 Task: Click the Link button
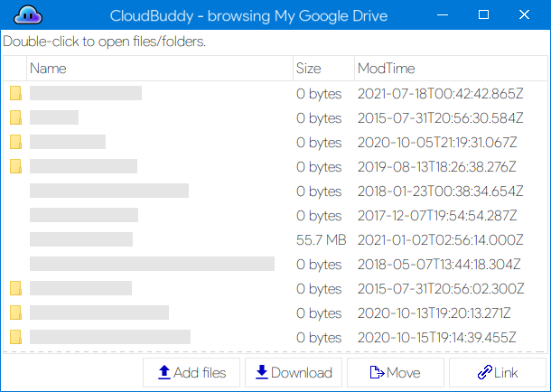coord(498,373)
